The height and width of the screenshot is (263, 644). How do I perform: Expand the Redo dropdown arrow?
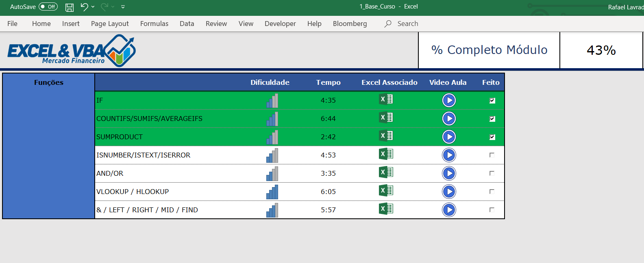113,6
